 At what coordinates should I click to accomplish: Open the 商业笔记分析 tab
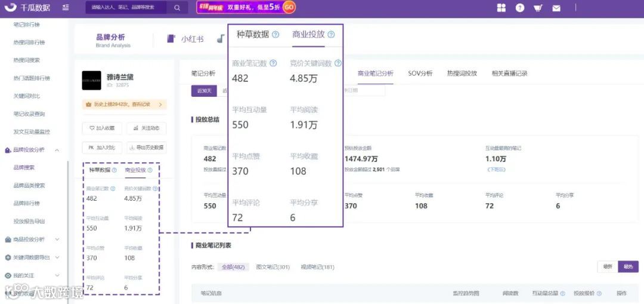pos(376,73)
